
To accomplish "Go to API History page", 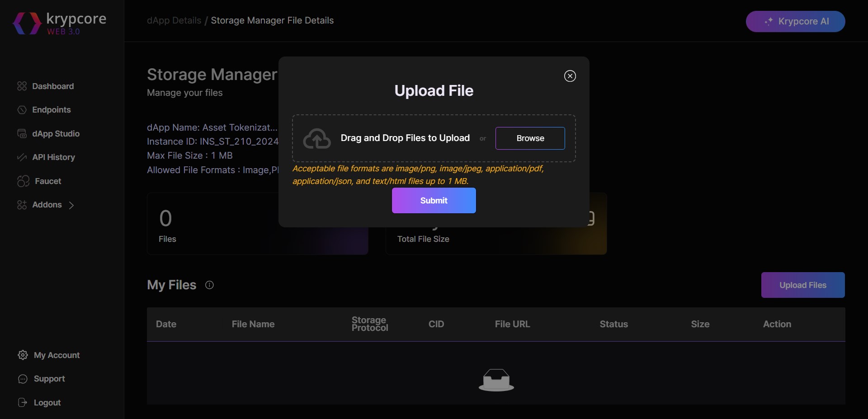I will tap(53, 157).
